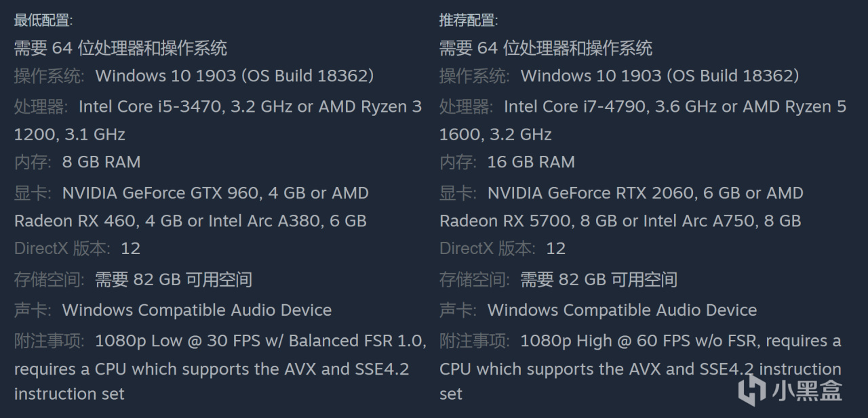Click the 最低配置 heading
The height and width of the screenshot is (418, 868).
[43, 20]
